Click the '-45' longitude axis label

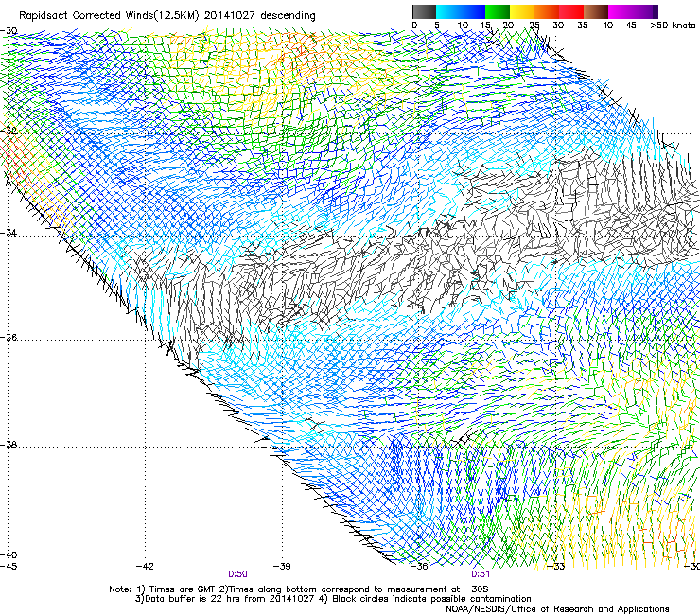[9, 567]
